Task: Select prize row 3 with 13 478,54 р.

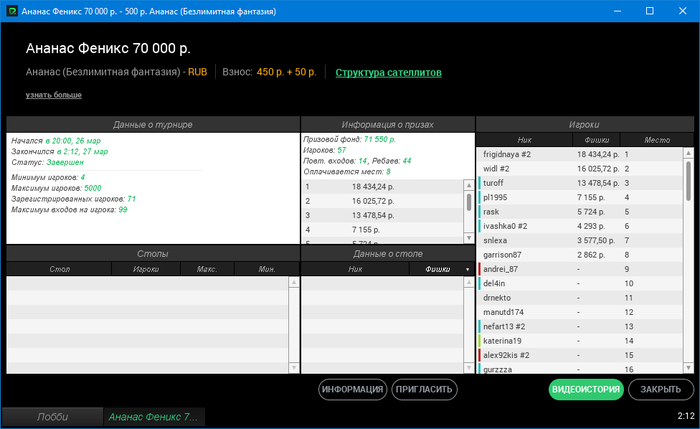Action: 383,215
